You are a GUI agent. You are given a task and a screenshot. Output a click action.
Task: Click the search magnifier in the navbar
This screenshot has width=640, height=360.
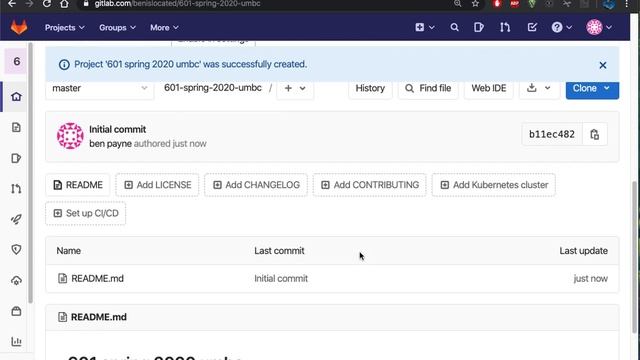[x=454, y=27]
